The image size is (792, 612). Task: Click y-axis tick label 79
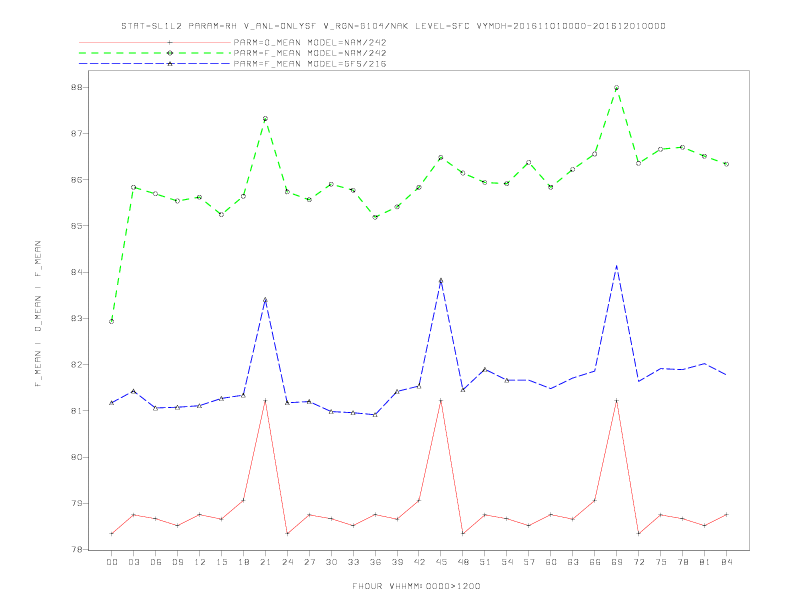coord(76,503)
